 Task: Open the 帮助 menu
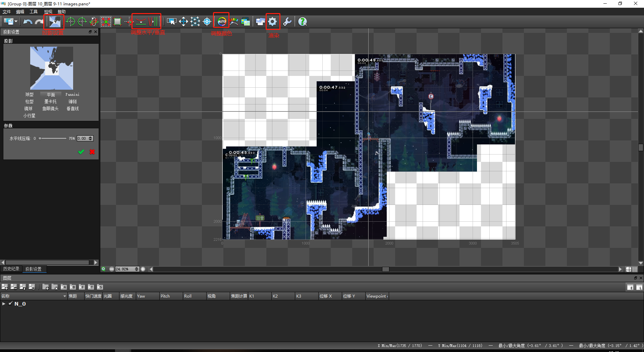tap(62, 12)
